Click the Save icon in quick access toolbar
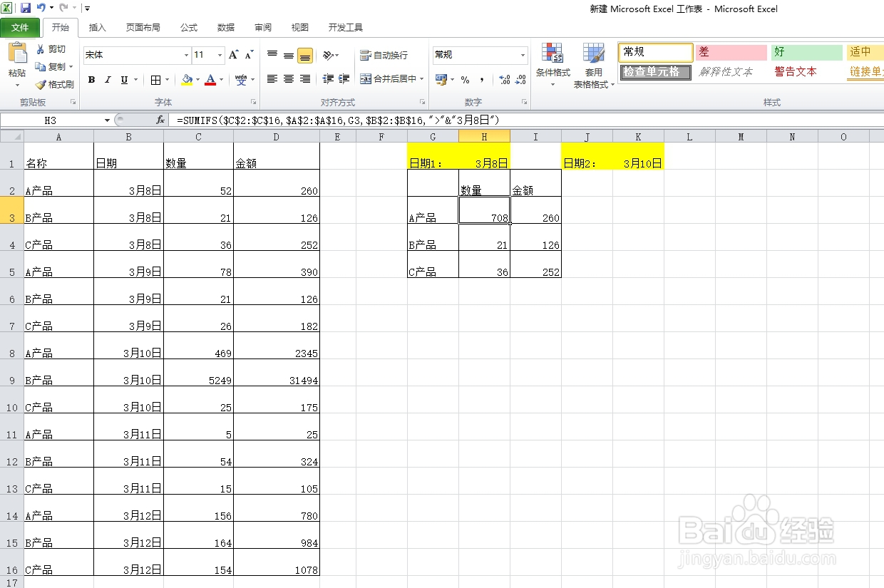This screenshot has height=588, width=884. click(26, 8)
